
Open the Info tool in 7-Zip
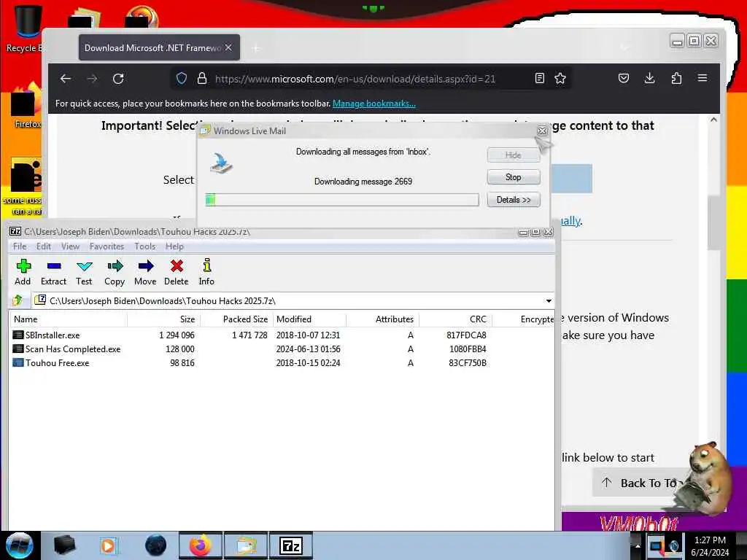coord(206,272)
